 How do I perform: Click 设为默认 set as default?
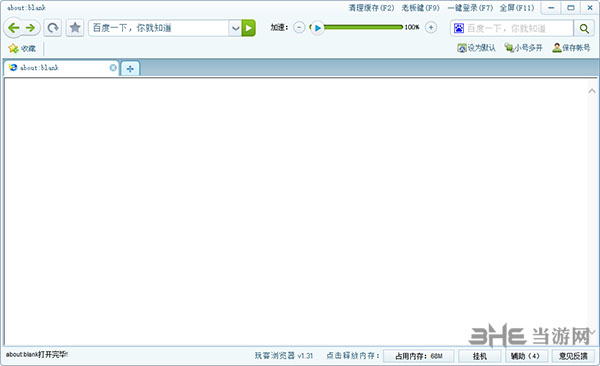pyautogui.click(x=476, y=48)
